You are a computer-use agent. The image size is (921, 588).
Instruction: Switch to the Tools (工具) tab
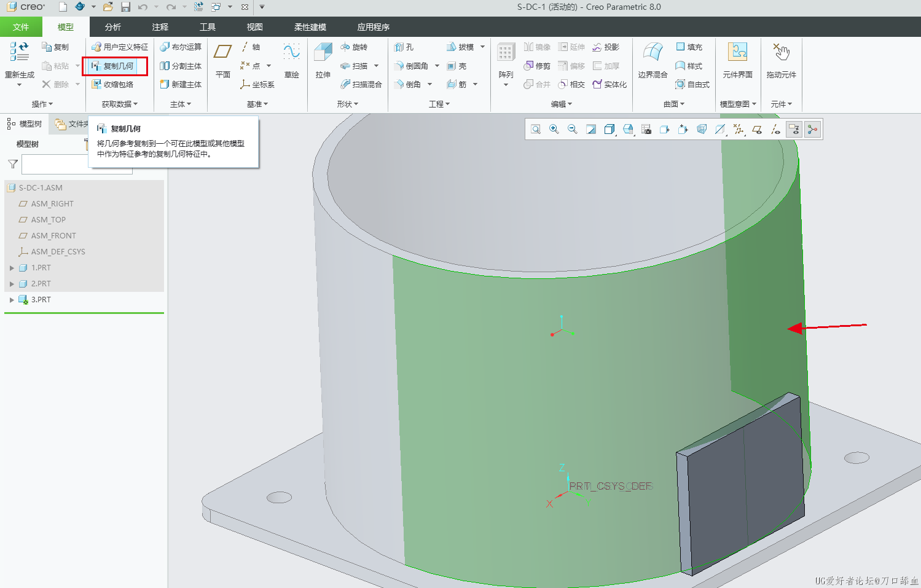point(208,27)
